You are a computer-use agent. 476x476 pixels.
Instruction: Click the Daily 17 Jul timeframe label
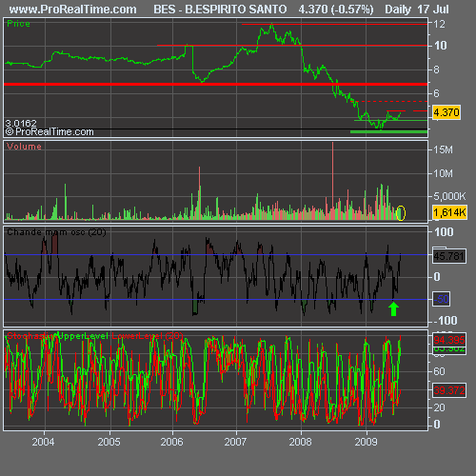coord(417,10)
